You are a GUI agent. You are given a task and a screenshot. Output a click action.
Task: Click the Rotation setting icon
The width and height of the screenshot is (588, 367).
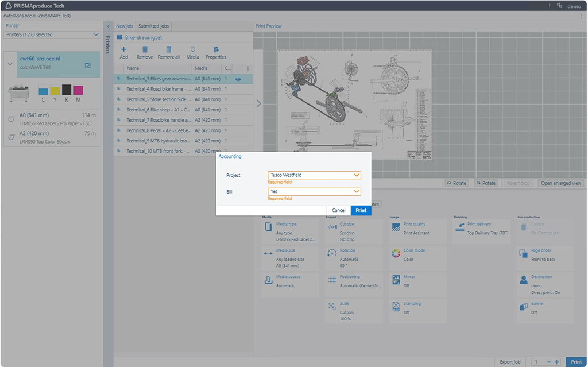point(332,254)
